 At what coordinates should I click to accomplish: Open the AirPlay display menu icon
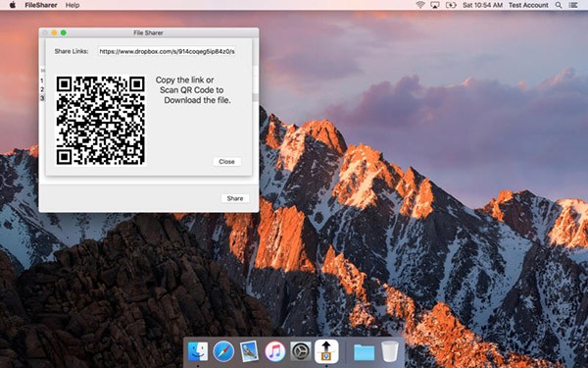coord(435,5)
